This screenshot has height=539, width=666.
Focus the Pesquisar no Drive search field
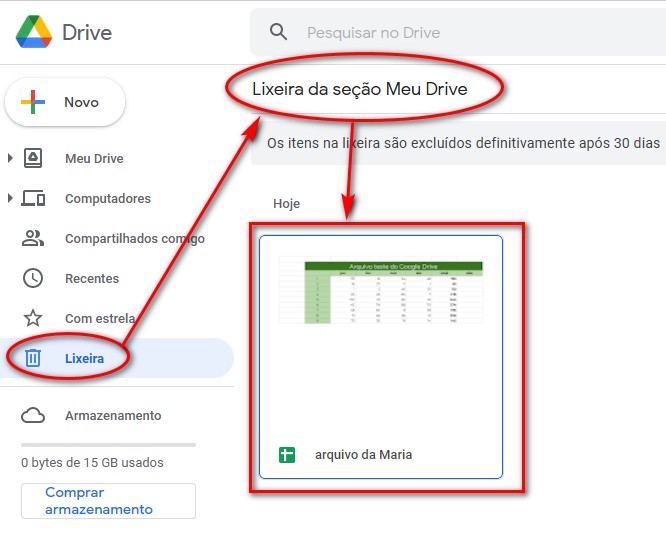tap(458, 32)
